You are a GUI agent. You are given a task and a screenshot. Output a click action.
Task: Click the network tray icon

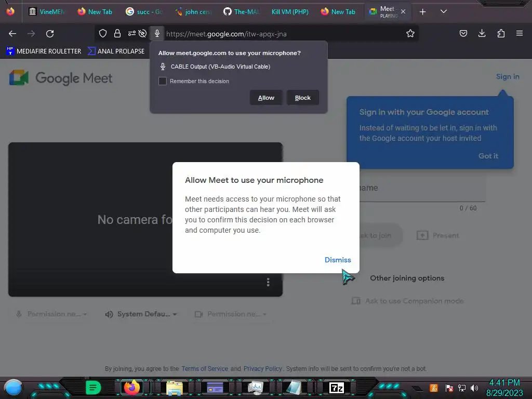pos(461,388)
